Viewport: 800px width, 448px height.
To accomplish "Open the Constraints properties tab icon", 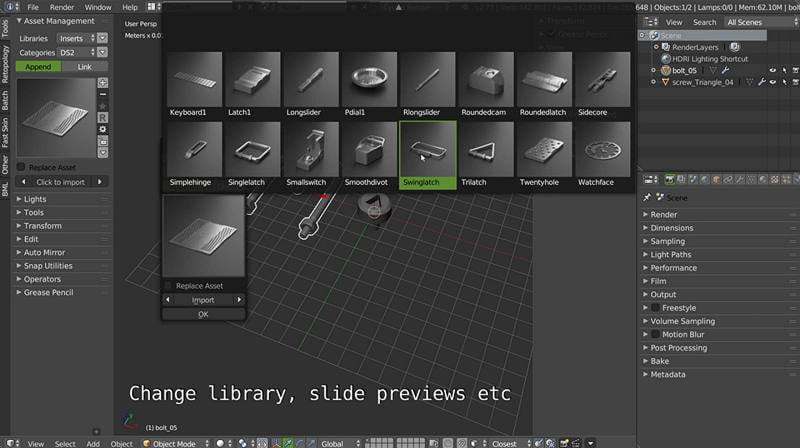I will pyautogui.click(x=728, y=180).
